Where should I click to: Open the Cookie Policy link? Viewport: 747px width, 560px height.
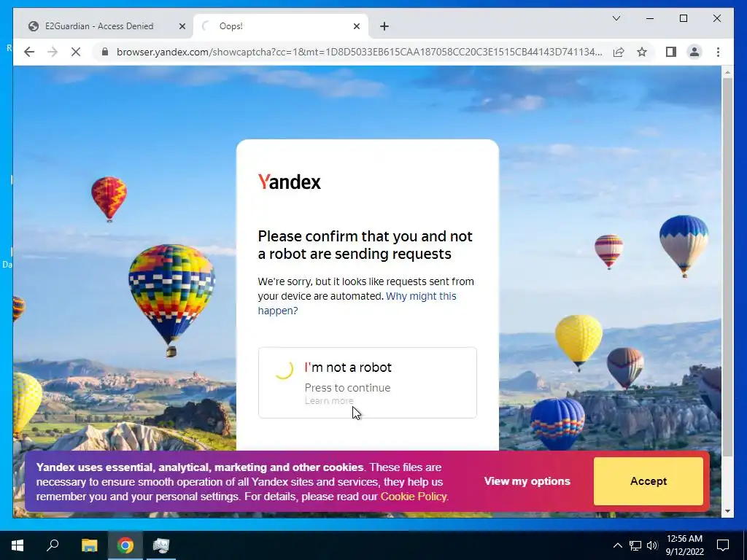click(x=413, y=496)
